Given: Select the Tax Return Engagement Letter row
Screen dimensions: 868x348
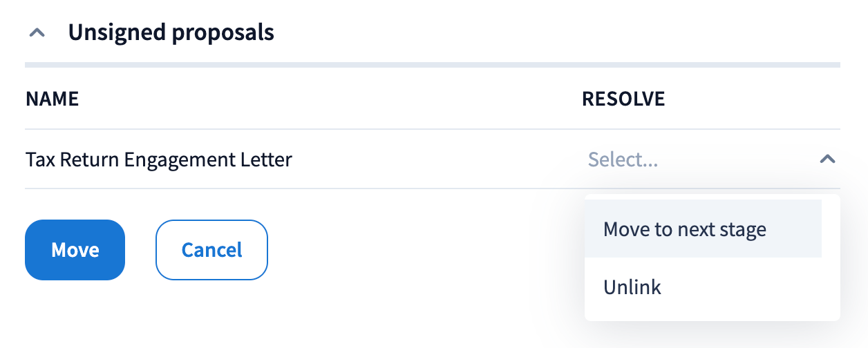Looking at the screenshot, I should (159, 160).
